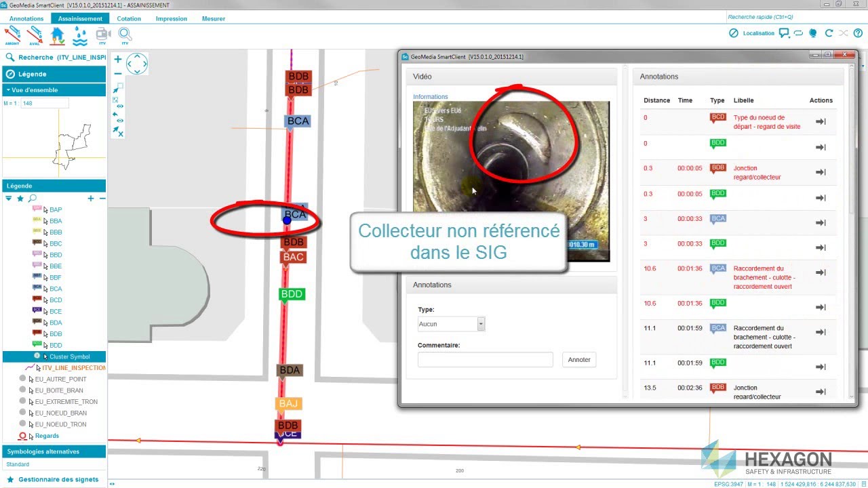This screenshot has width=868, height=488.
Task: Toggle visibility of EU_EXTREMITE_TRON layer
Action: point(22,401)
